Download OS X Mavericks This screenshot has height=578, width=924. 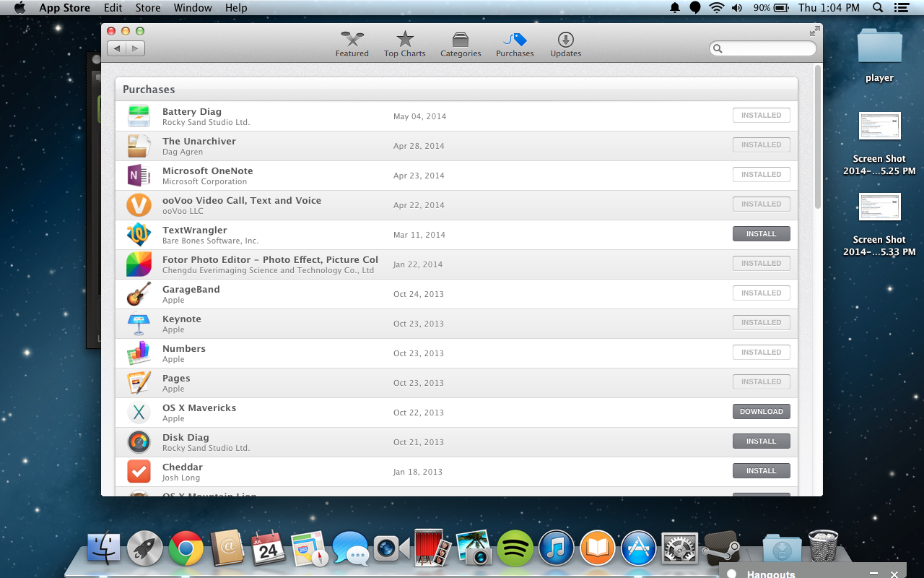pos(761,412)
